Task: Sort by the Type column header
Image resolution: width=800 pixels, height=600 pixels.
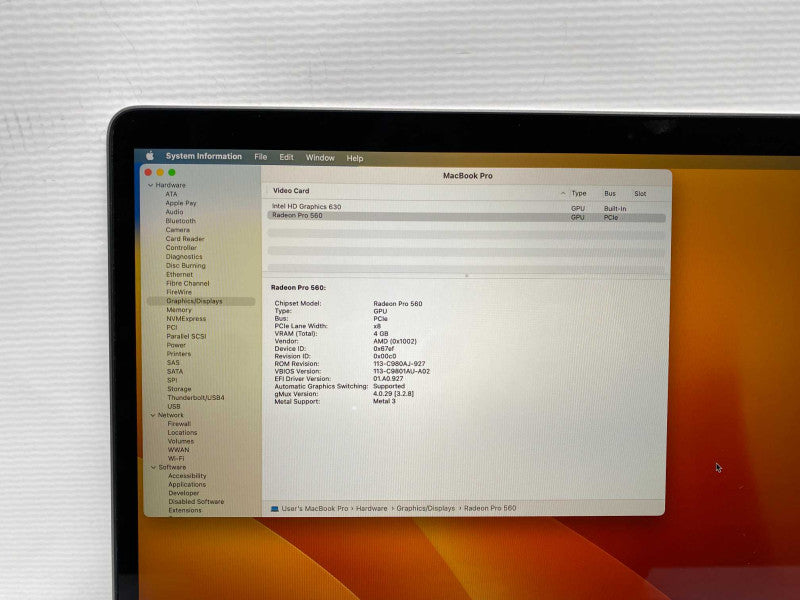Action: 579,193
